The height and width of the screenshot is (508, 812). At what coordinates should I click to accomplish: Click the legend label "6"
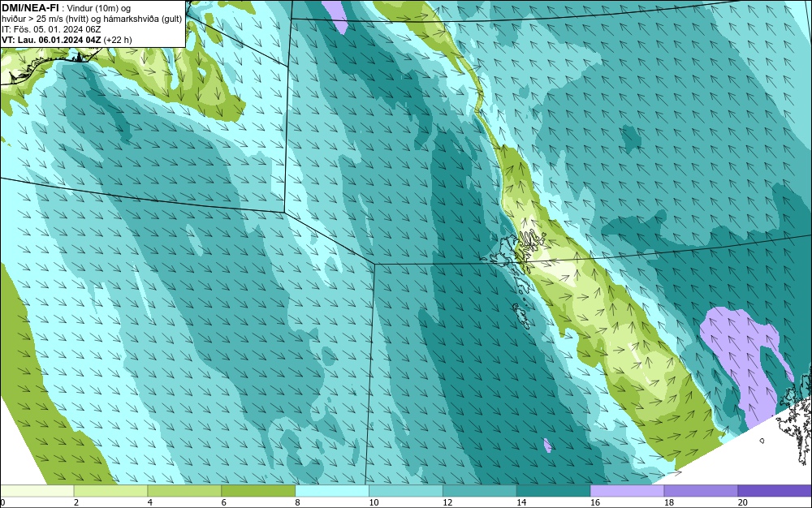224,502
